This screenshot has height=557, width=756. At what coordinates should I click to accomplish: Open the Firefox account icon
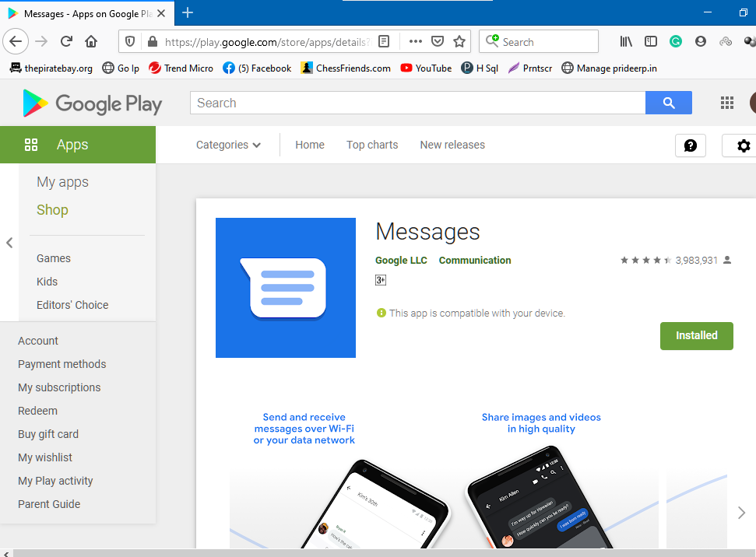point(701,41)
